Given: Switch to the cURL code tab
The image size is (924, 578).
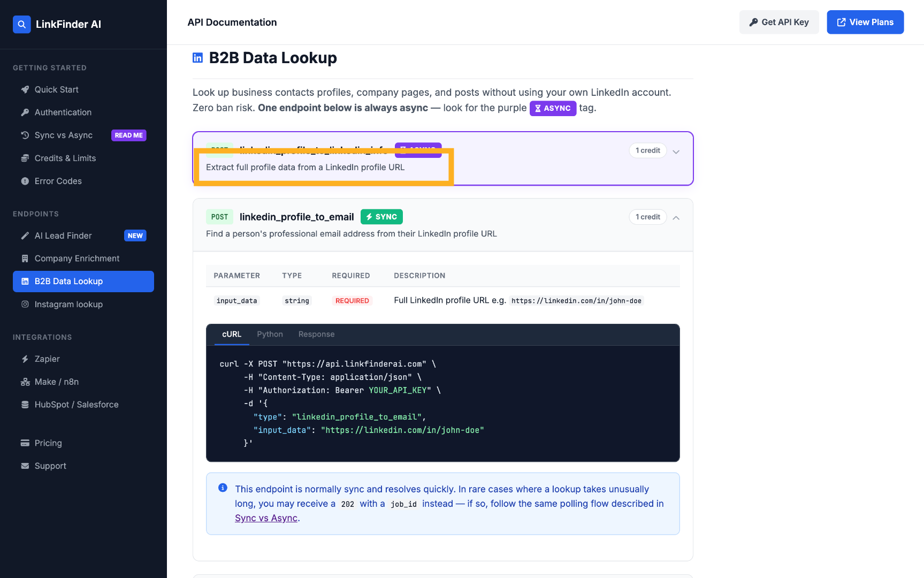Looking at the screenshot, I should [232, 334].
